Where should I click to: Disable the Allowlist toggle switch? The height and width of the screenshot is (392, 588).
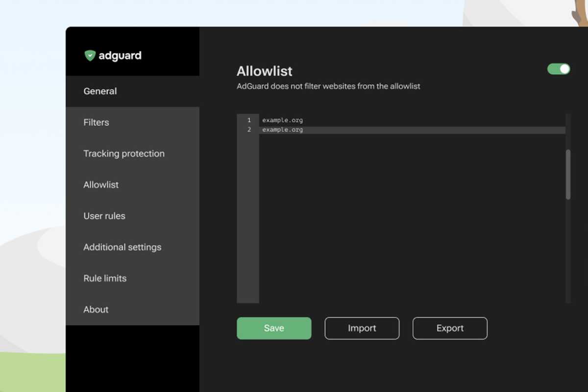(x=559, y=69)
